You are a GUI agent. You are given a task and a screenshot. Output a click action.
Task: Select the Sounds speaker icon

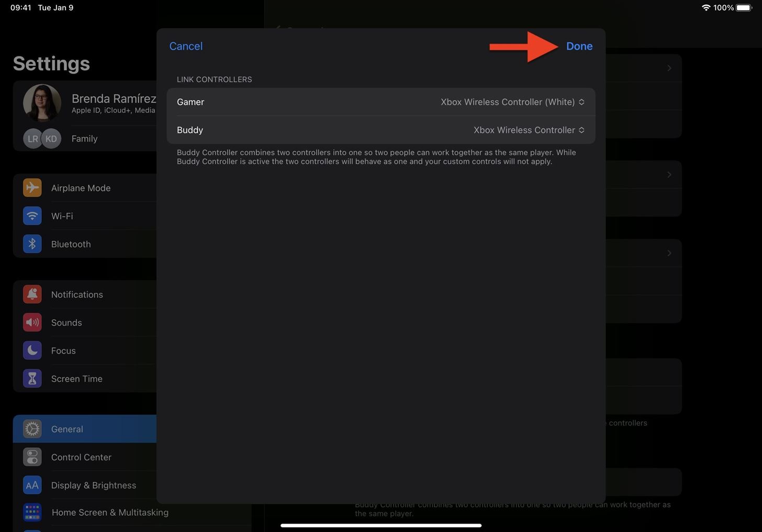(x=32, y=322)
